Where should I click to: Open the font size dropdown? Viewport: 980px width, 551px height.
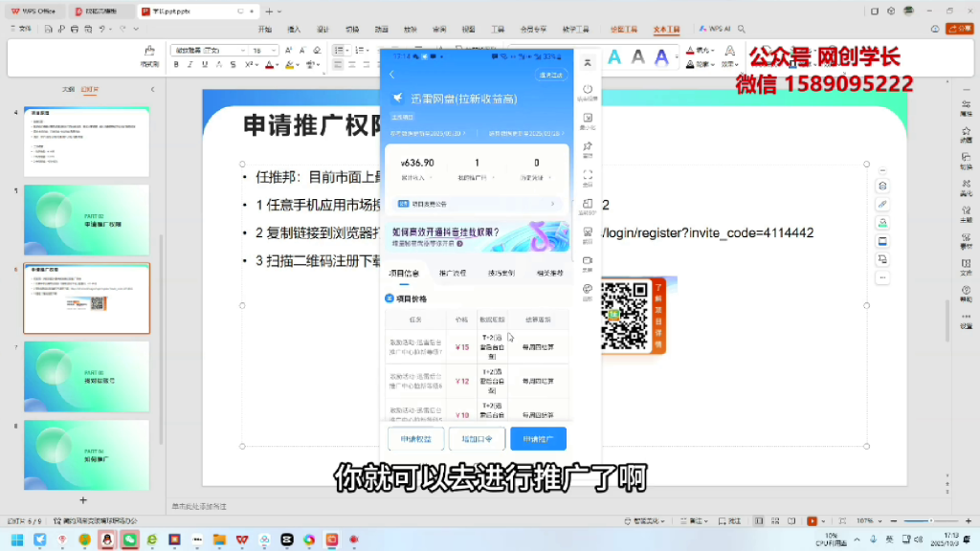coord(275,50)
